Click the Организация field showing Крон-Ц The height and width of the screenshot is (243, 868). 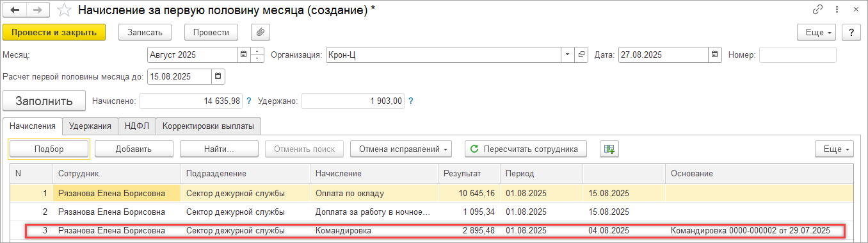coord(444,55)
